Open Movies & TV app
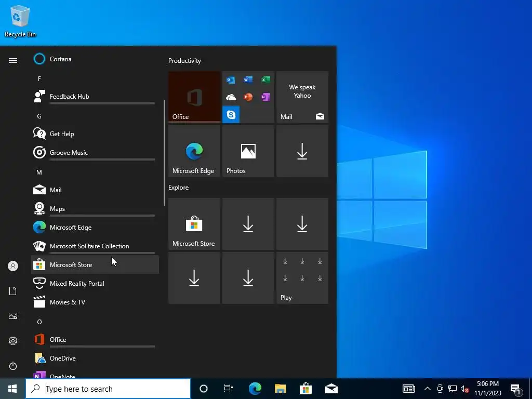The image size is (532, 399). 95,302
